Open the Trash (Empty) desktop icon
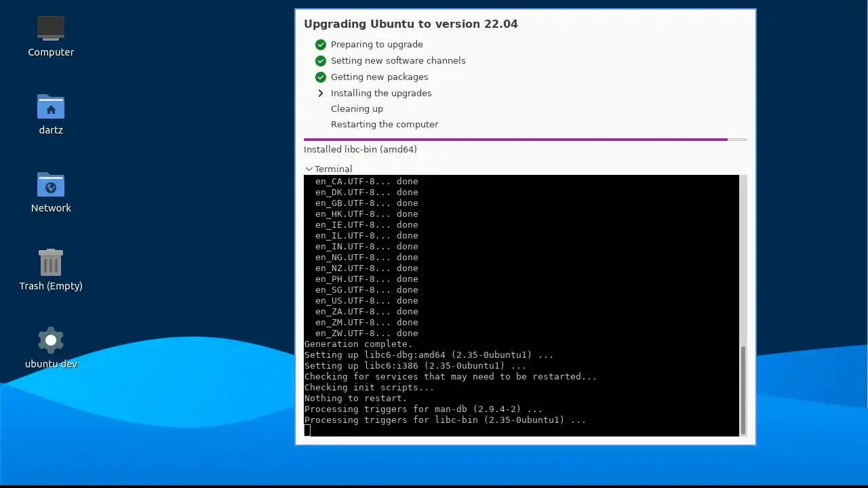The width and height of the screenshot is (868, 488). (x=51, y=263)
